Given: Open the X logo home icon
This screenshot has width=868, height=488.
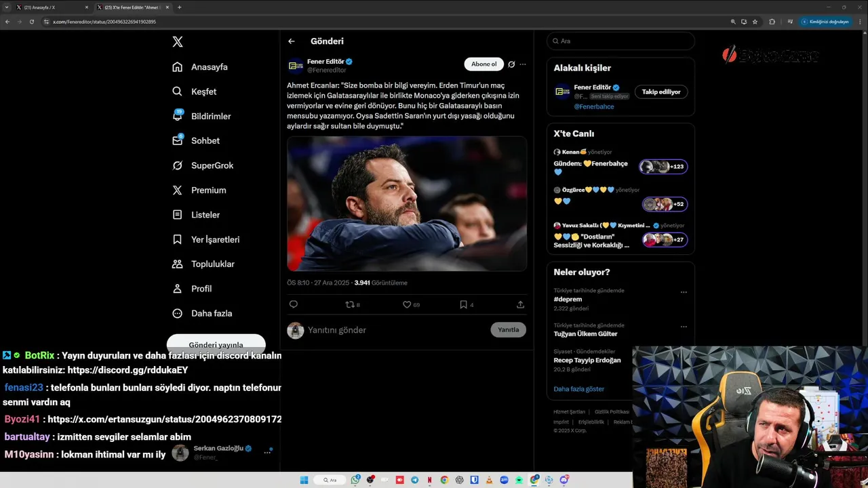Looking at the screenshot, I should pyautogui.click(x=178, y=42).
